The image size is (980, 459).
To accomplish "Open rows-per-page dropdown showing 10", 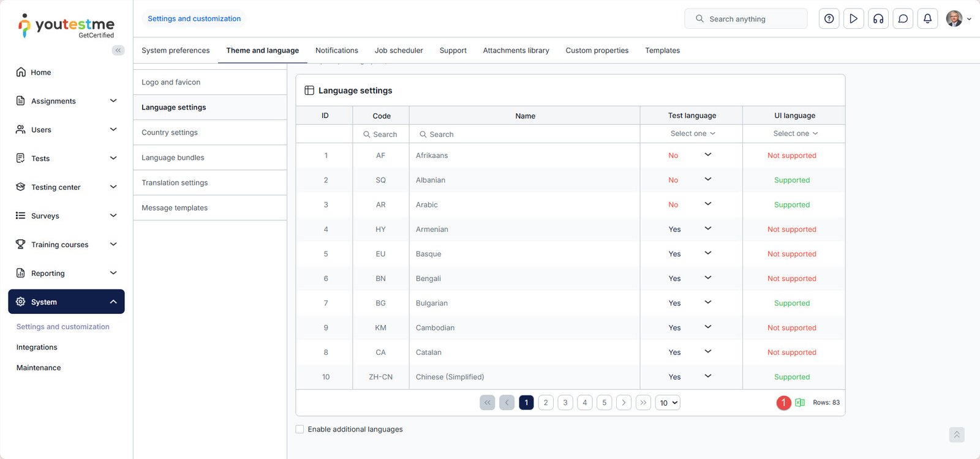I will (668, 403).
